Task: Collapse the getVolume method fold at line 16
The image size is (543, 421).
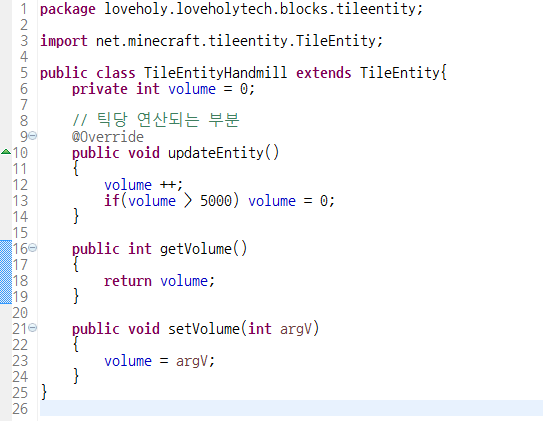Action: click(33, 248)
